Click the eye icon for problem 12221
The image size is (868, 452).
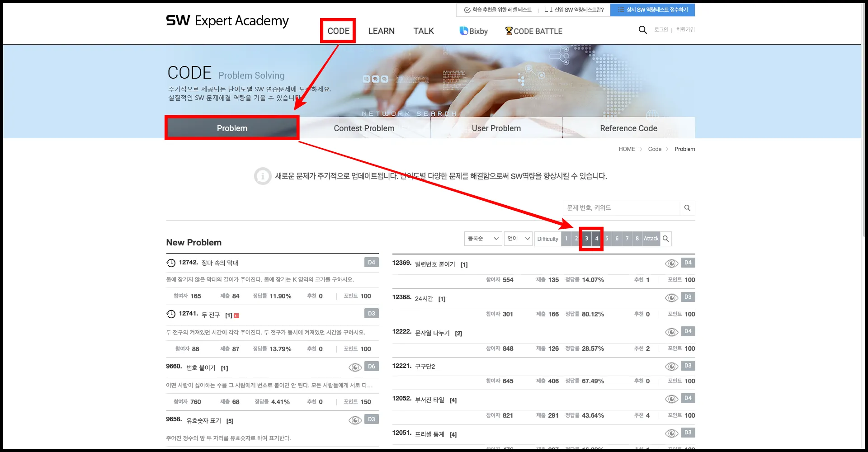[671, 367]
